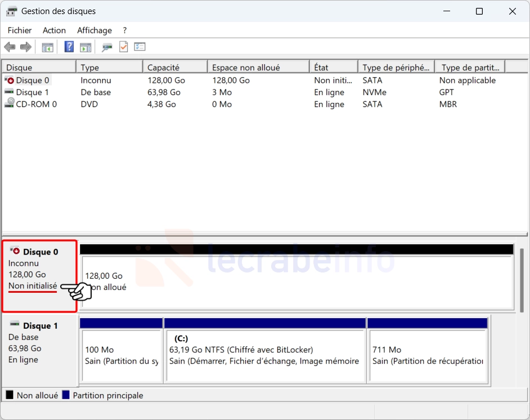530x420 pixels.
Task: Open the Fichier menu
Action: click(20, 30)
